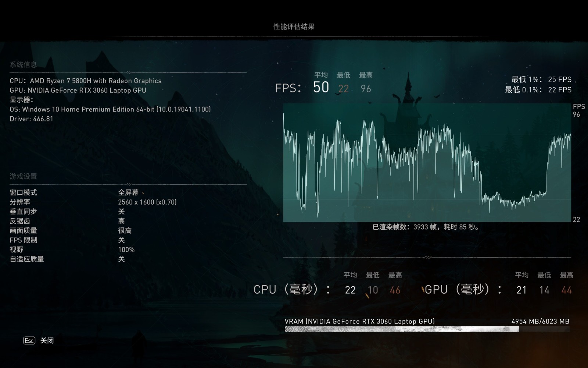The image size is (588, 368).
Task: Click the 最低 1%: 25 FPS readout
Action: click(x=541, y=79)
